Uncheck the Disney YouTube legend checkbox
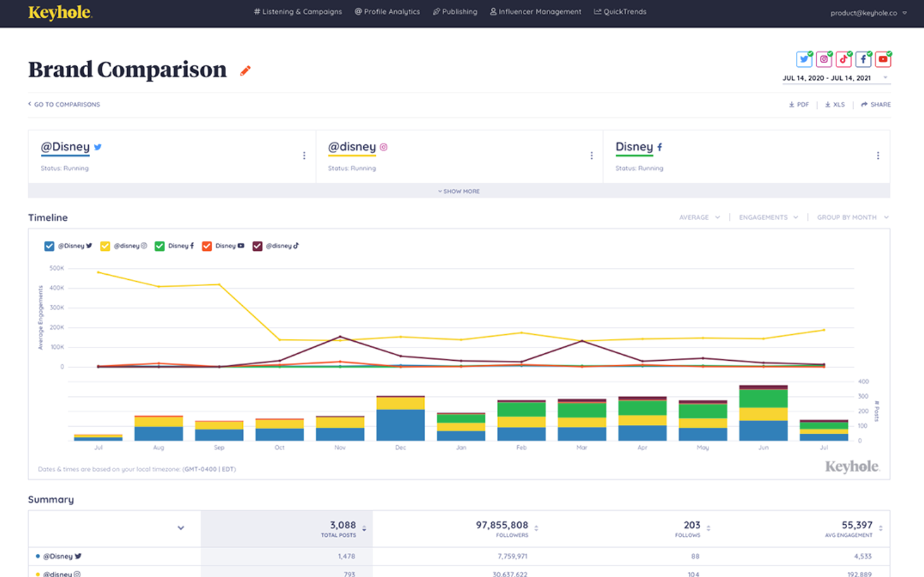Viewport: 924px width, 577px height. (207, 246)
